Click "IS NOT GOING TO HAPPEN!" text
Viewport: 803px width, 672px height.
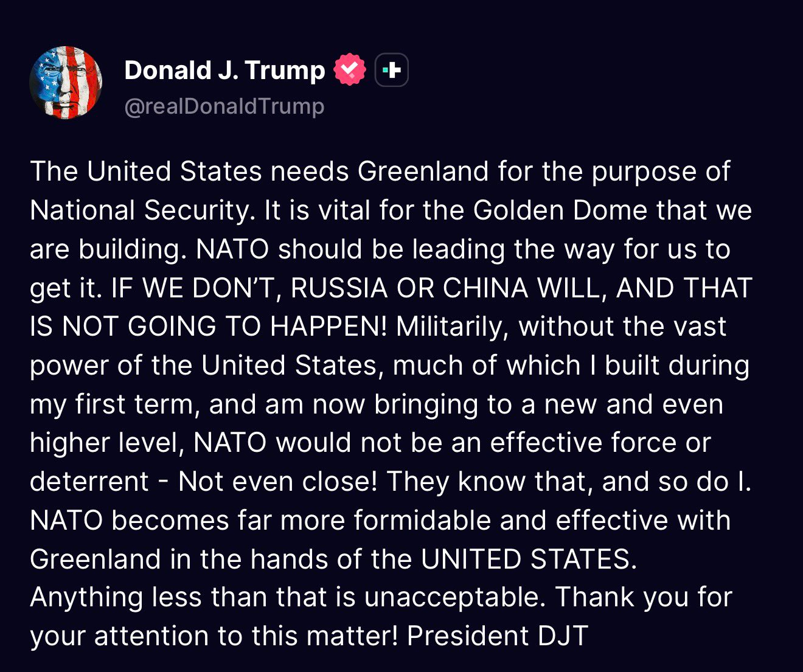pos(208,327)
